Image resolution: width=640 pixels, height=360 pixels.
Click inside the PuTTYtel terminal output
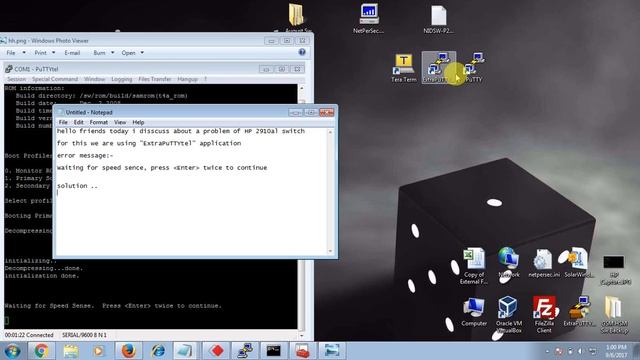[151, 294]
